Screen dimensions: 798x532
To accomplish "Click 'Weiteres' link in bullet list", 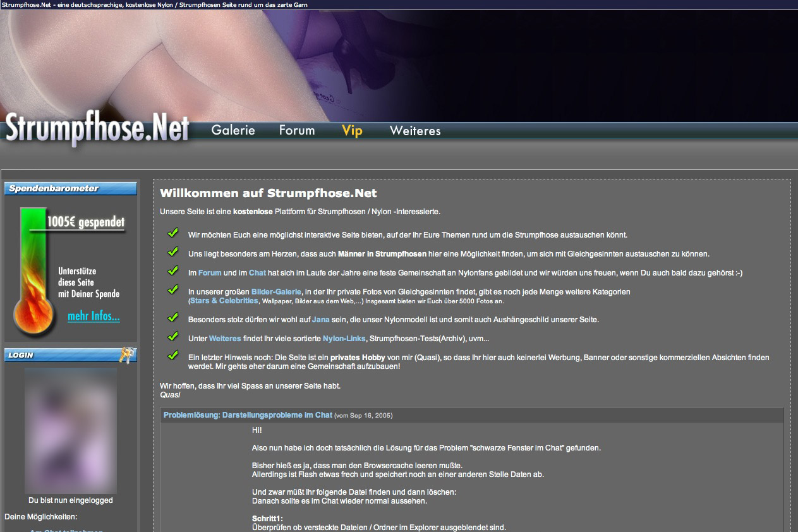I will coord(225,339).
